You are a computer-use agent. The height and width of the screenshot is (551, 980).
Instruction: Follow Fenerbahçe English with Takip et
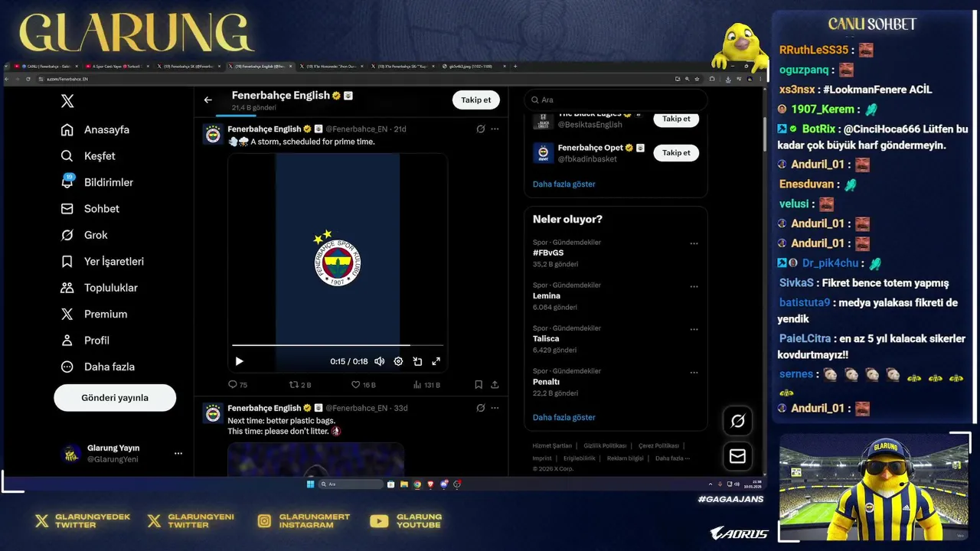475,99
